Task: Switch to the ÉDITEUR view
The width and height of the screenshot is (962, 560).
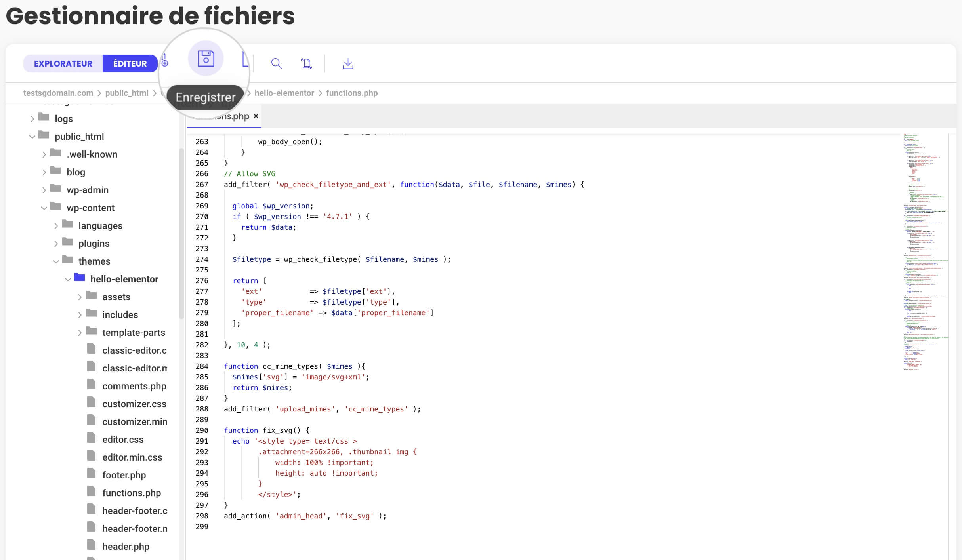Action: point(130,63)
